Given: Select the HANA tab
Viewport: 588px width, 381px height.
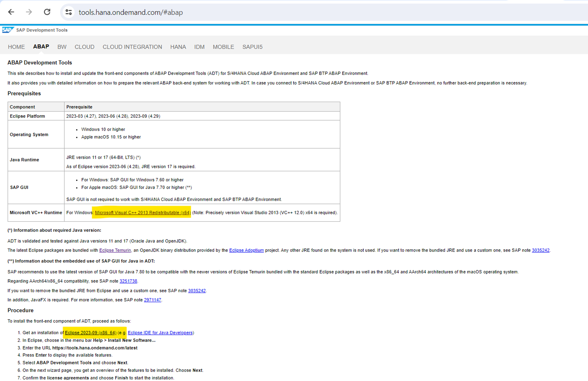Looking at the screenshot, I should pos(178,47).
